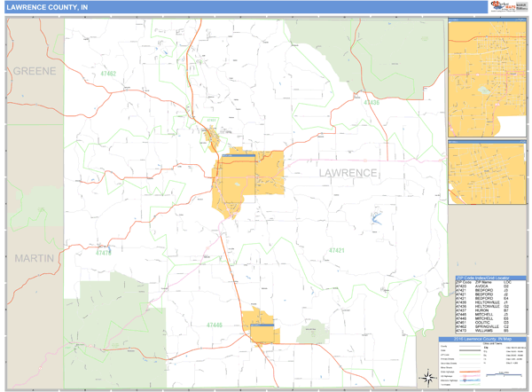Open the upper city inset map
This screenshot has height=392, width=532.
coord(487,78)
